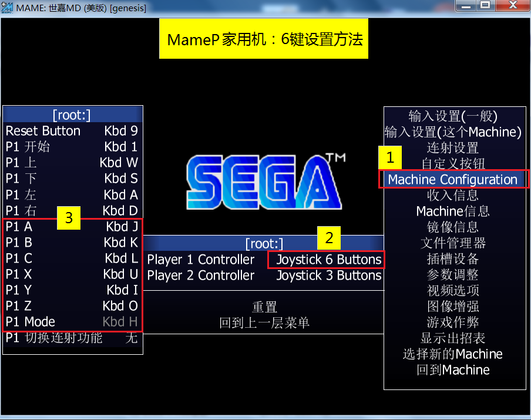Select 收入信息 menu entry
This screenshot has height=420, width=531.
453,196
